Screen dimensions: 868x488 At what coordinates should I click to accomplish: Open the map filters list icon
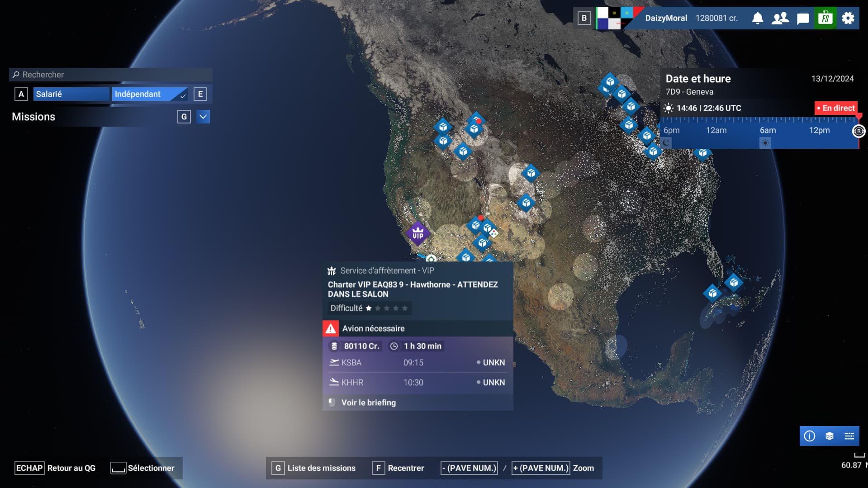coord(849,436)
